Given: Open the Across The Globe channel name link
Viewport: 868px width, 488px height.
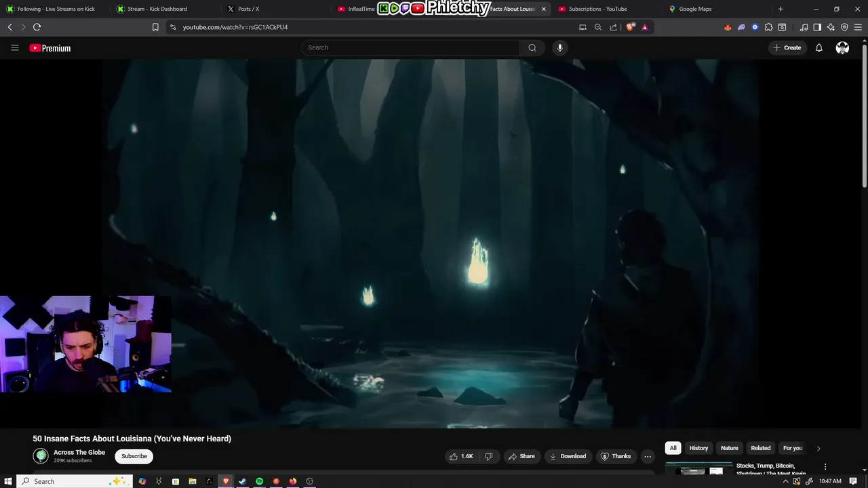Looking at the screenshot, I should click(x=79, y=452).
